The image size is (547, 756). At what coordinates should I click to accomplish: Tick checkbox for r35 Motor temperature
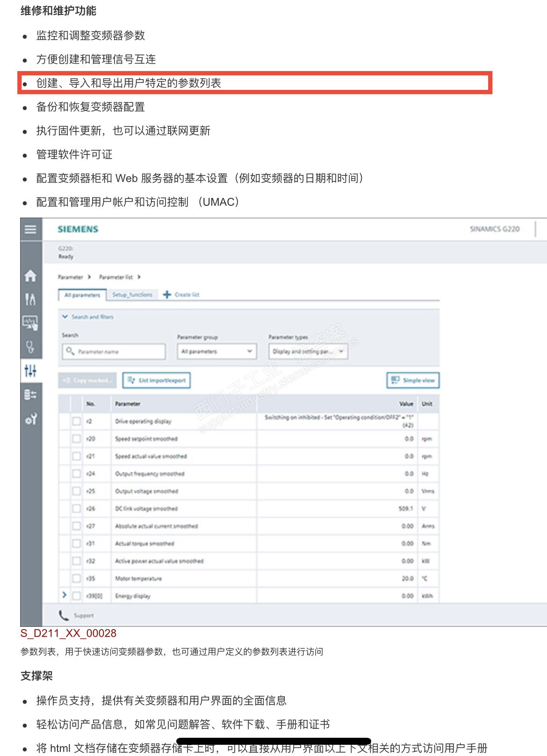click(76, 578)
